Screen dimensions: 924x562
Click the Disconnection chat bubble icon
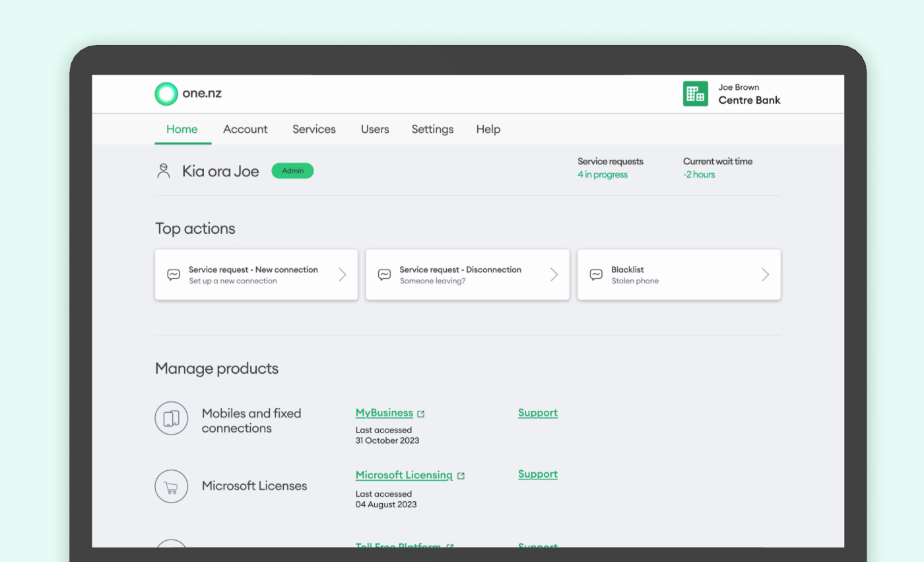click(x=384, y=275)
